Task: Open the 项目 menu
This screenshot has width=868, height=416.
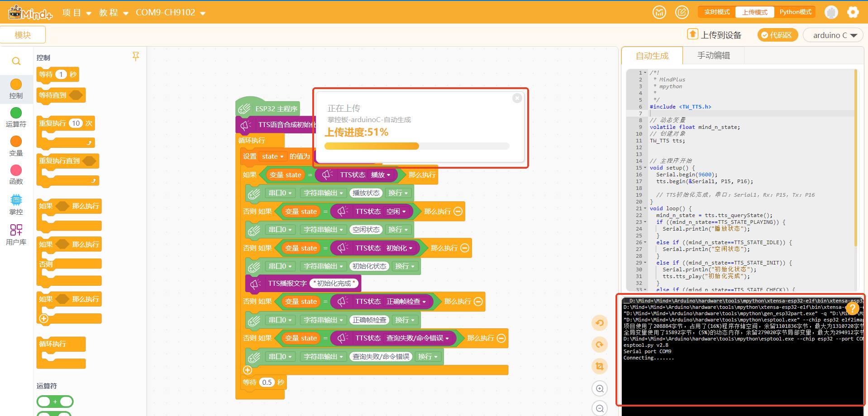Action: coord(76,13)
